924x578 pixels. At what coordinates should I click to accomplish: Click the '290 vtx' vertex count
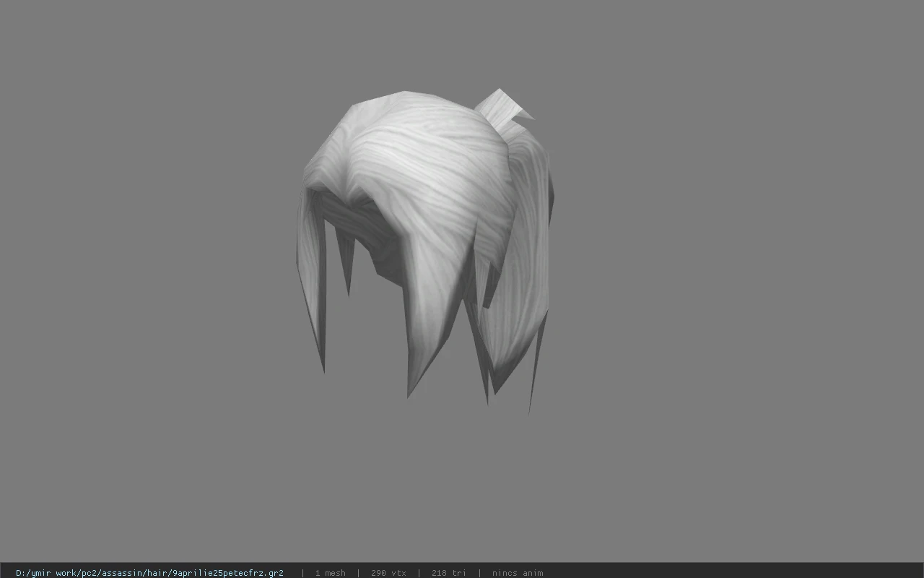pos(388,573)
